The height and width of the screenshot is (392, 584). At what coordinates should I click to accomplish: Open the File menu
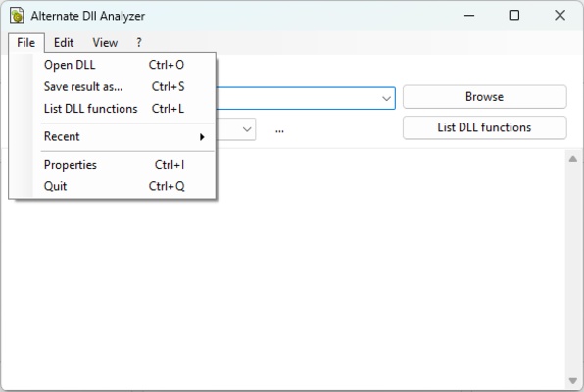[26, 43]
